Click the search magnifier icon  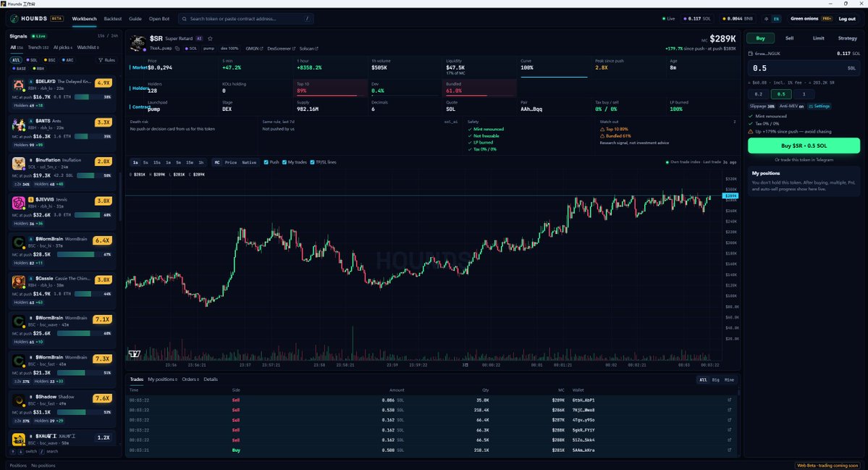185,19
